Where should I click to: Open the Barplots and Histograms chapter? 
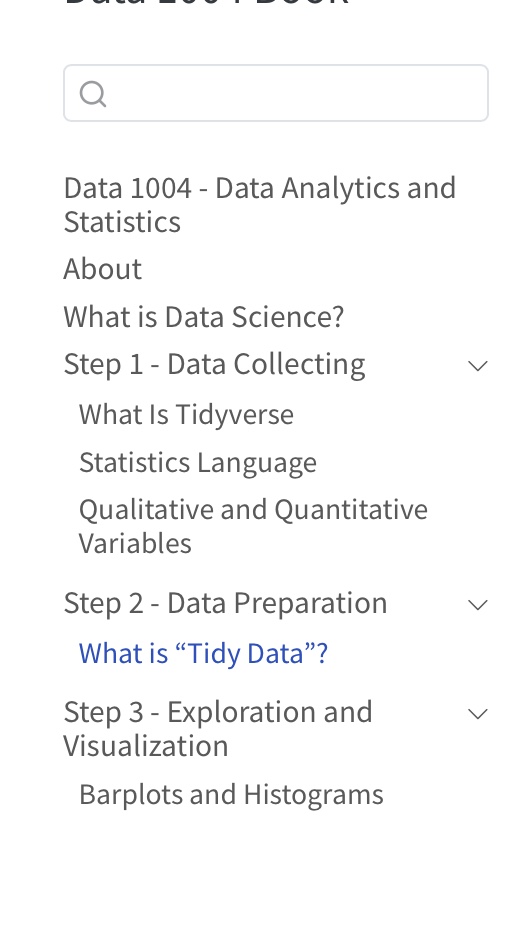pyautogui.click(x=231, y=794)
